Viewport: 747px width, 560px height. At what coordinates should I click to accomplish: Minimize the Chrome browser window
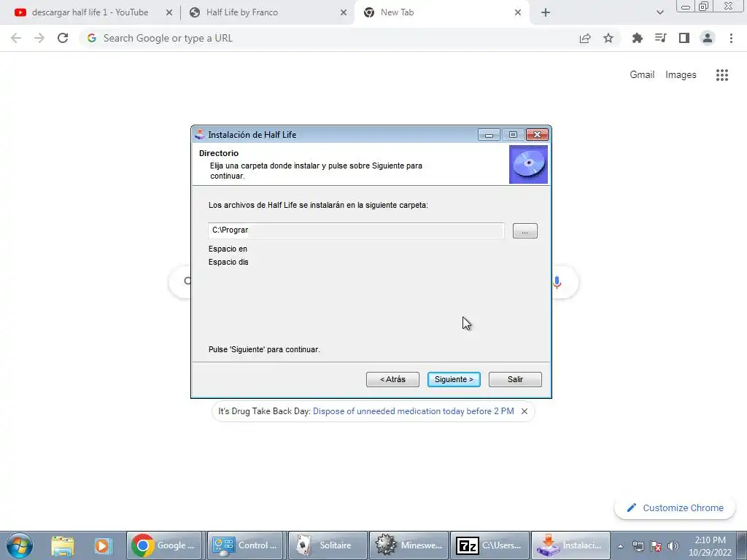click(685, 7)
